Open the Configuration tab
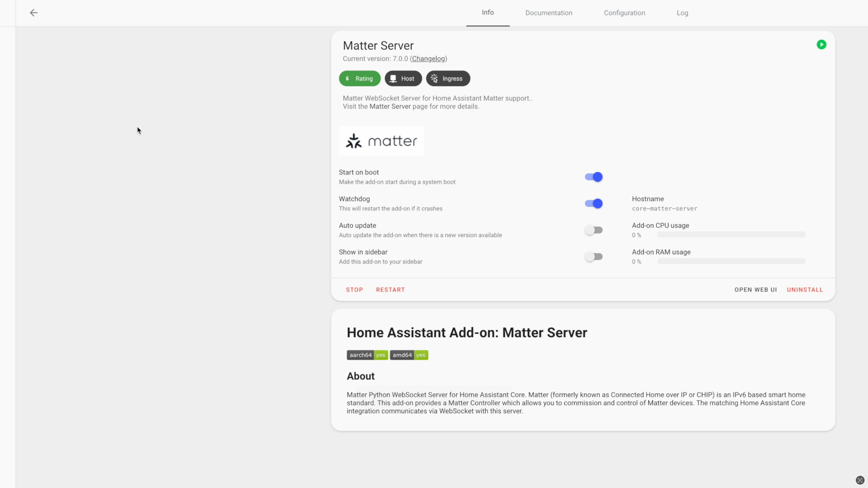The width and height of the screenshot is (868, 488). pos(625,13)
